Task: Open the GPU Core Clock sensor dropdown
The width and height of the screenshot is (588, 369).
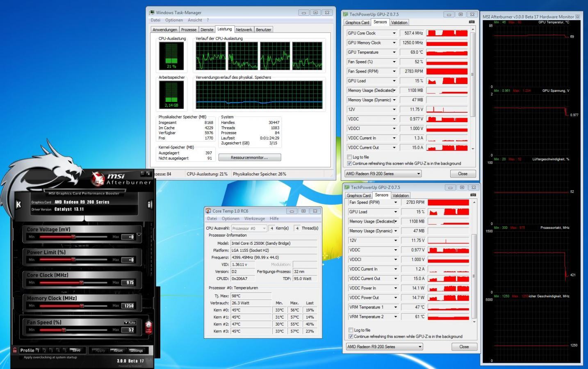Action: coord(394,33)
